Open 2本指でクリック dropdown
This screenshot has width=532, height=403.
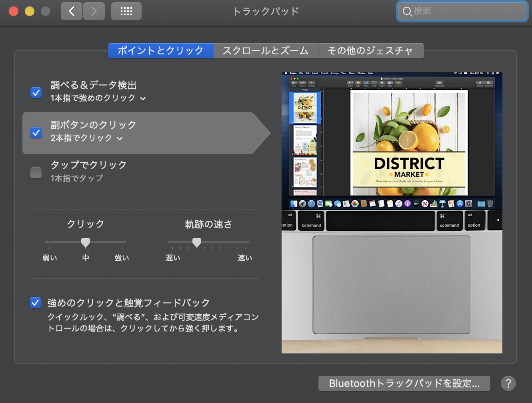(x=86, y=138)
